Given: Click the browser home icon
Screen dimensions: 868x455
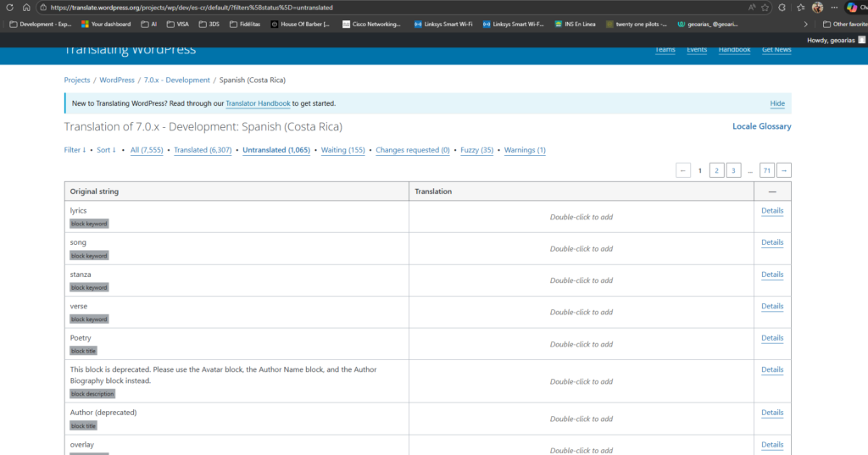Looking at the screenshot, I should point(26,7).
